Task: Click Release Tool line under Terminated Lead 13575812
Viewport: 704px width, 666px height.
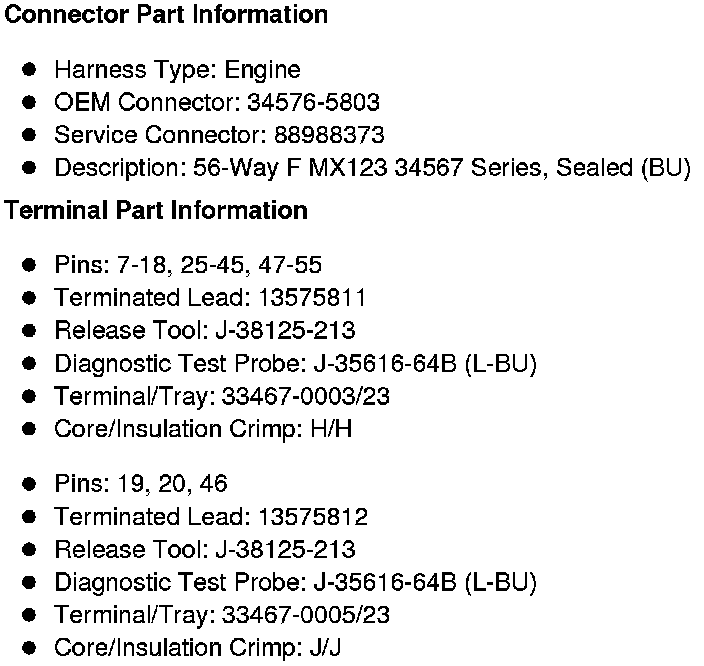Action: tap(204, 550)
